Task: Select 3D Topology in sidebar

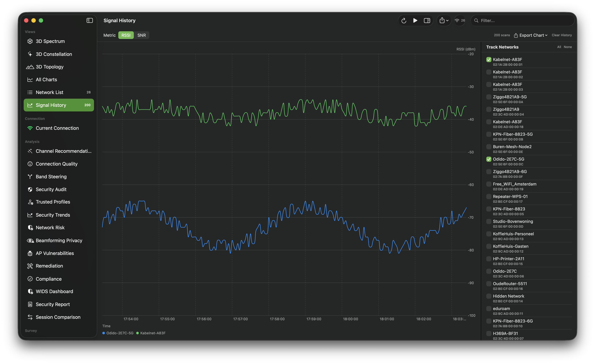Action: pos(59,67)
